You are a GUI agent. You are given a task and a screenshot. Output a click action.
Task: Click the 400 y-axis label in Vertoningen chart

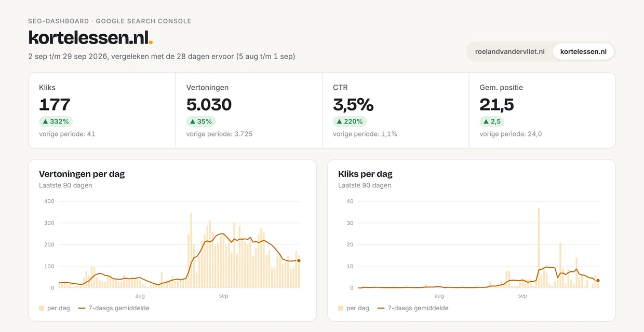[49, 201]
